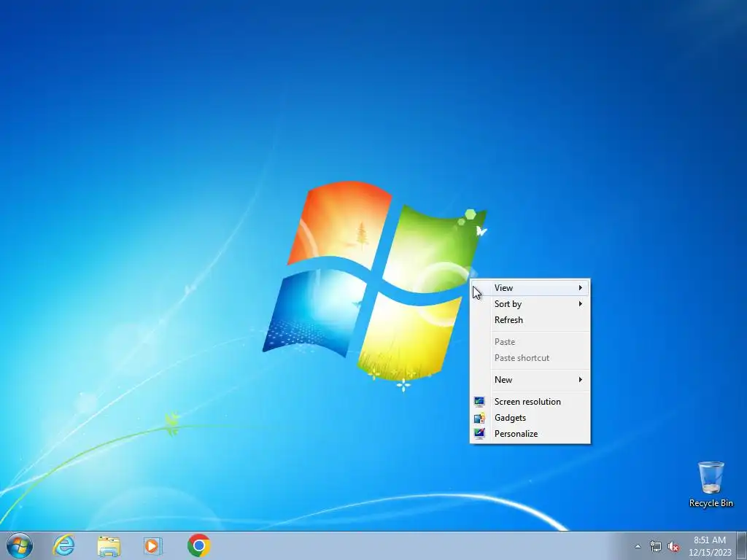The image size is (747, 560).
Task: Launch Windows Media Player from taskbar
Action: tap(153, 545)
